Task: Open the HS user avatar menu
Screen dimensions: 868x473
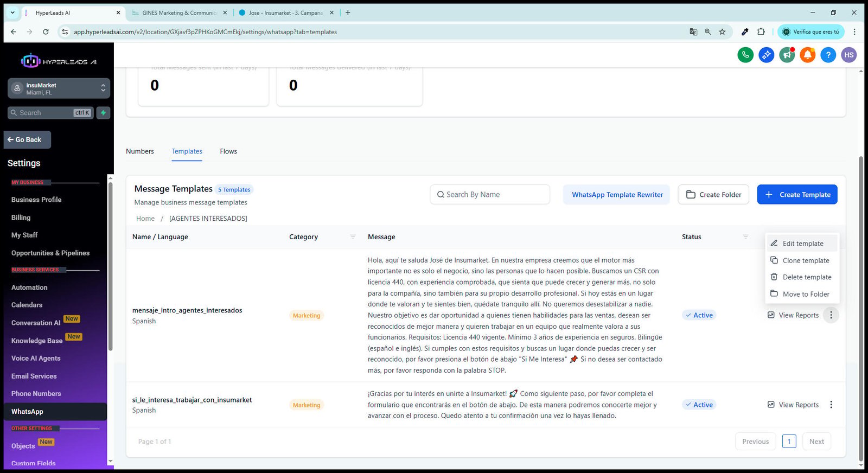Action: pos(849,55)
